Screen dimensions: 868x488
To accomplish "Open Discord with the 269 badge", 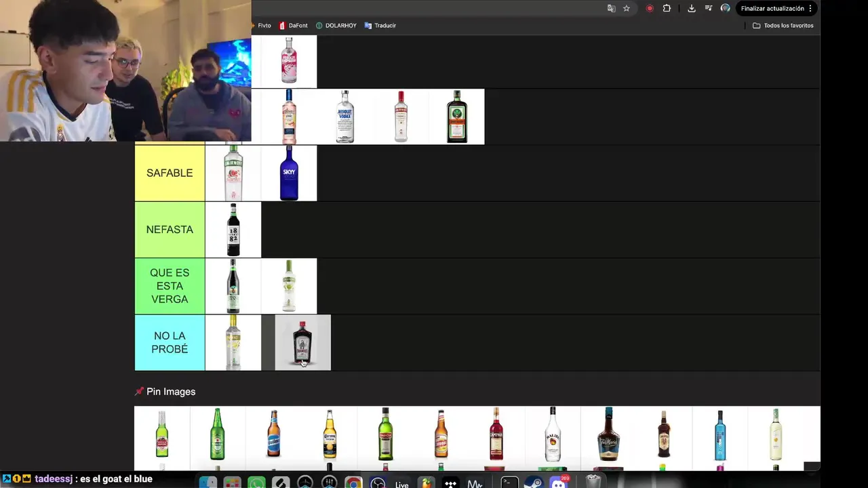I will [559, 483].
